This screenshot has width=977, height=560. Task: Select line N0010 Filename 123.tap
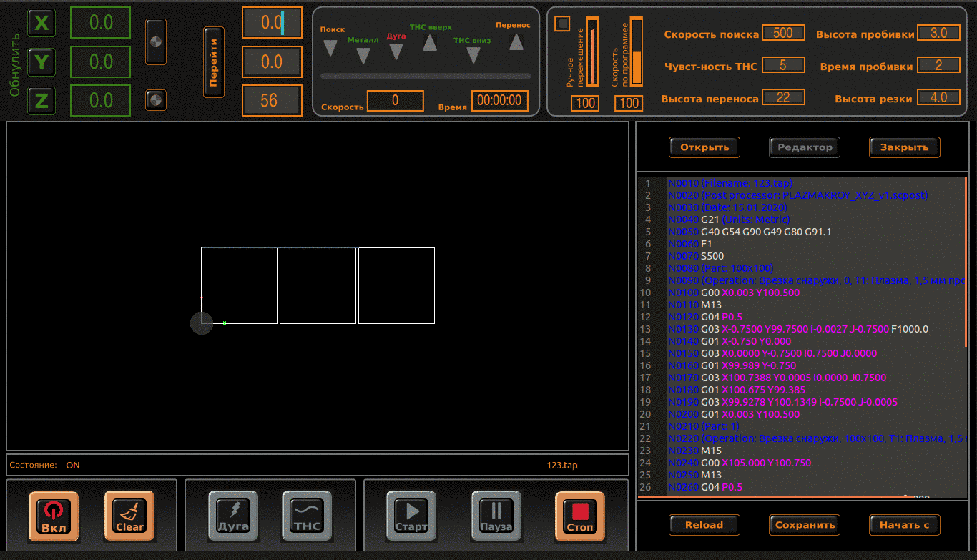coord(730,183)
